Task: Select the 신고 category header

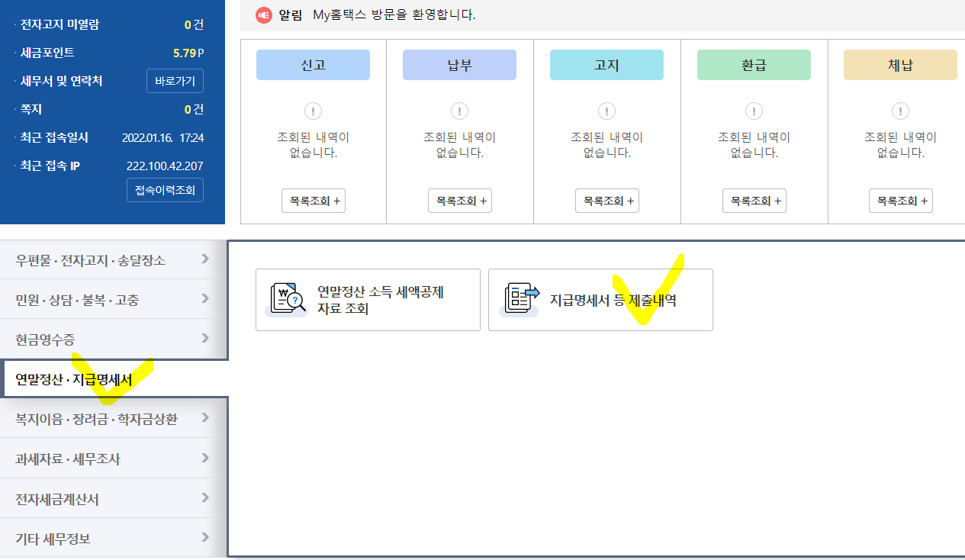Action: tap(313, 65)
